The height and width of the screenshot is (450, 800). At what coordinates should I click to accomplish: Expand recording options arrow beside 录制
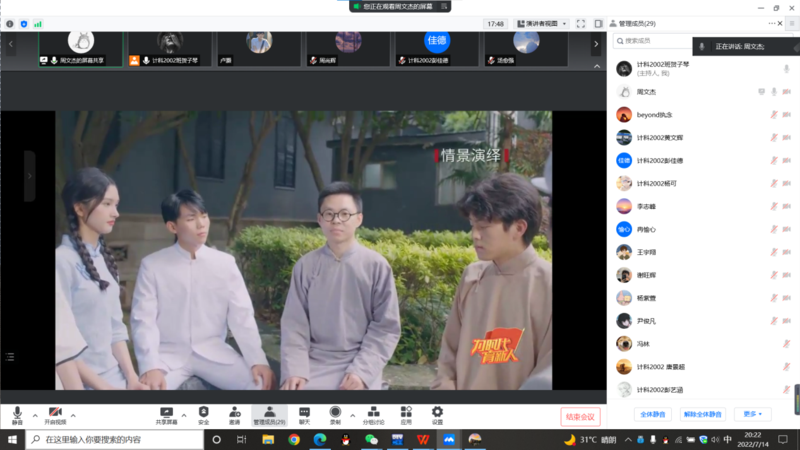(x=353, y=416)
